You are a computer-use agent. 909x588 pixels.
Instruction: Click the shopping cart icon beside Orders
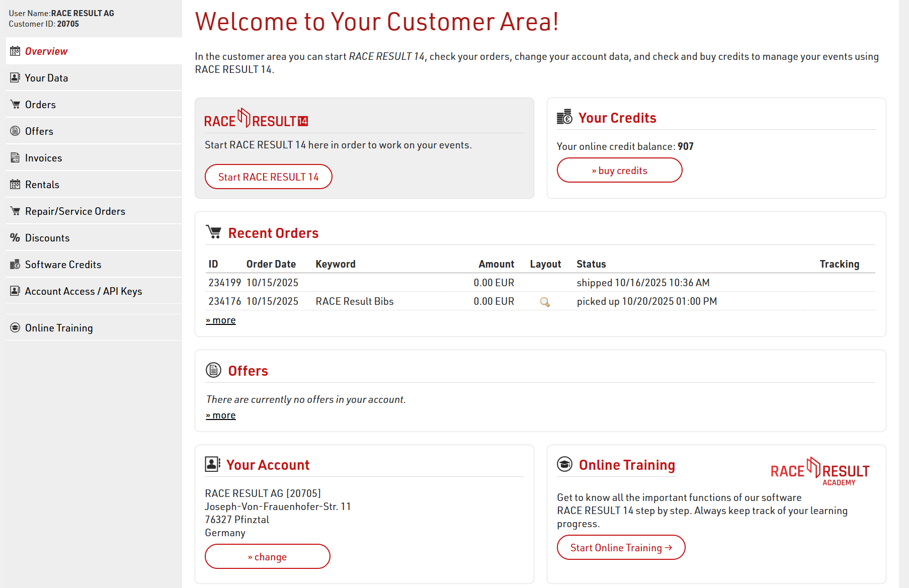(15, 105)
